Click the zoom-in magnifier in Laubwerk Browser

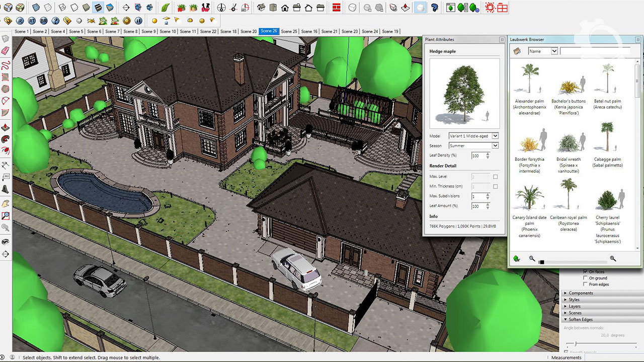pyautogui.click(x=613, y=259)
